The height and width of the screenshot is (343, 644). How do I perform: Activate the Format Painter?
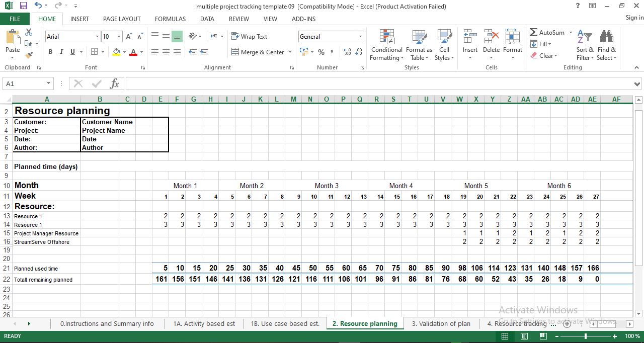point(30,55)
